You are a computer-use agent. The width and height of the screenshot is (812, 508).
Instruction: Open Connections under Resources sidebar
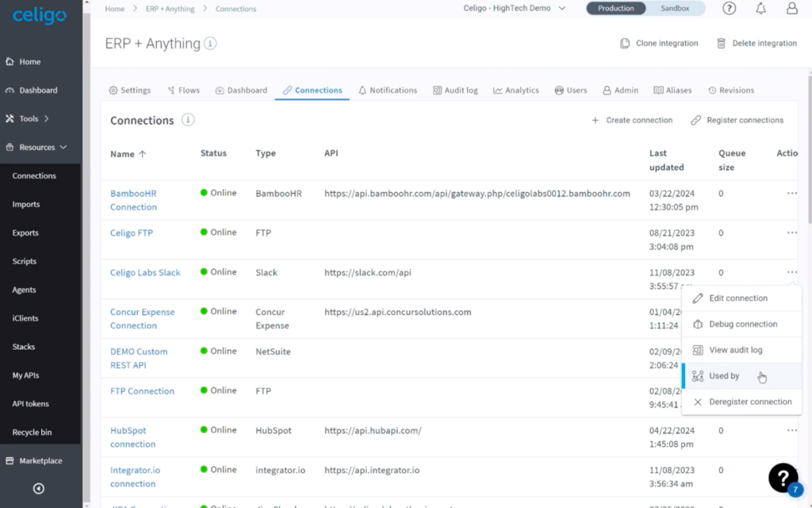tap(34, 175)
